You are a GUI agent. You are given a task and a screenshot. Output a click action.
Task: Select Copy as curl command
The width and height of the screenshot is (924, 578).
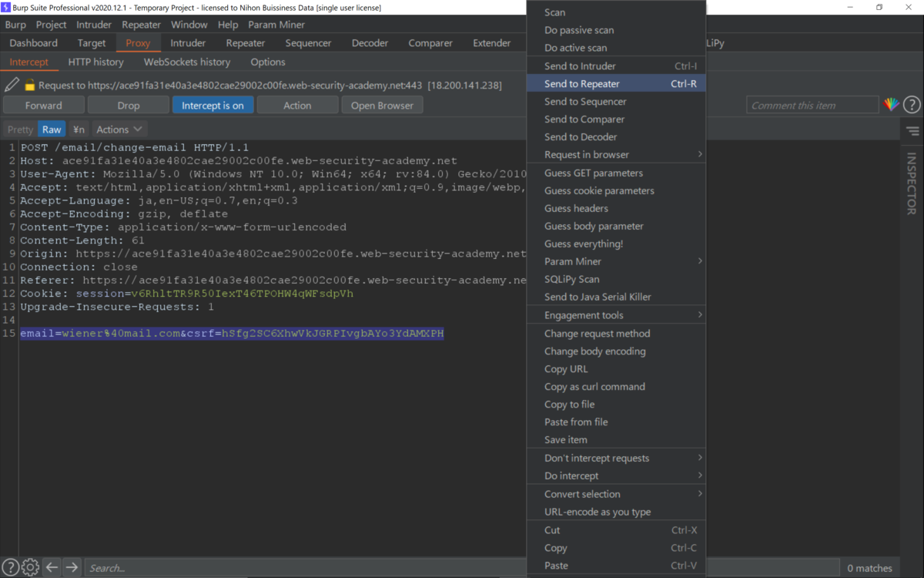[616, 386]
